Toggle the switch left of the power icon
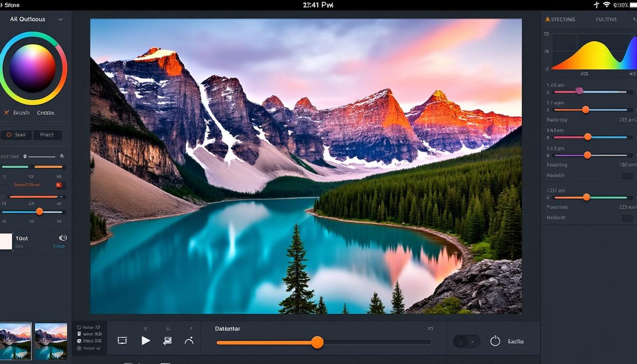This screenshot has width=637, height=364. click(x=466, y=341)
